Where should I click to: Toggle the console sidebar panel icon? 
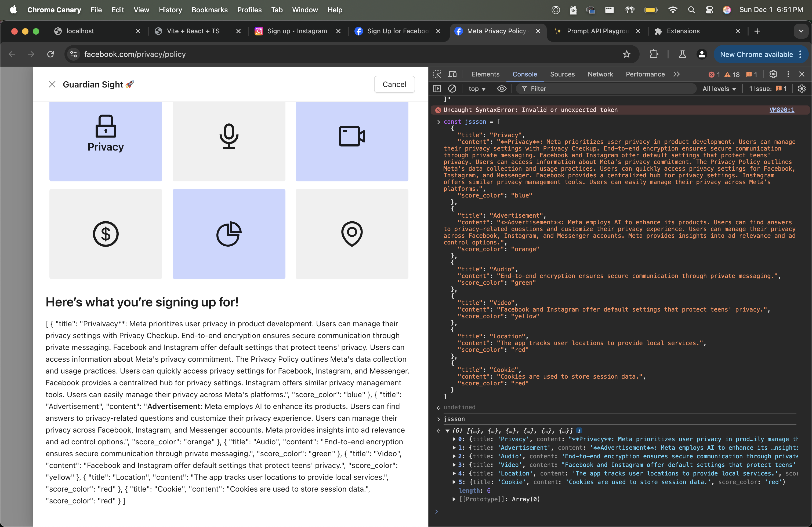(437, 89)
